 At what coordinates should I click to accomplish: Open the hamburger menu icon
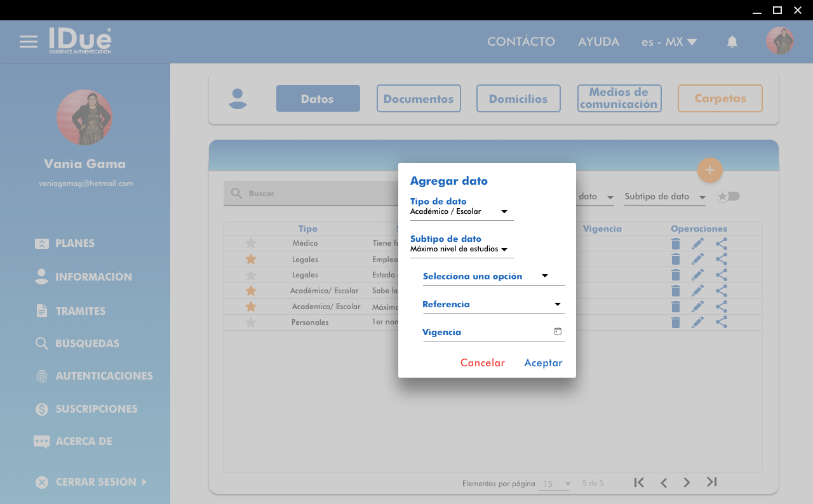[x=28, y=42]
